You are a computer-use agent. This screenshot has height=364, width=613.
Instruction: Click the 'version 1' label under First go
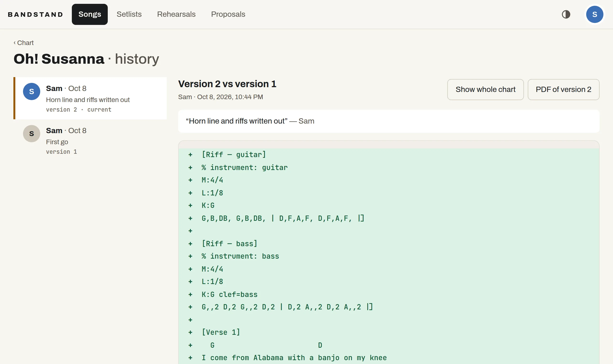62,152
